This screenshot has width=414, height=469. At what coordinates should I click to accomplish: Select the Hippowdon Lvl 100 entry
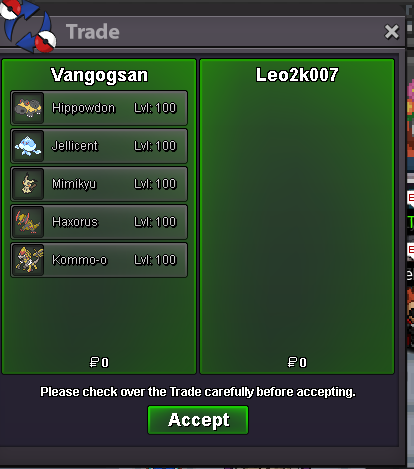[x=99, y=108]
